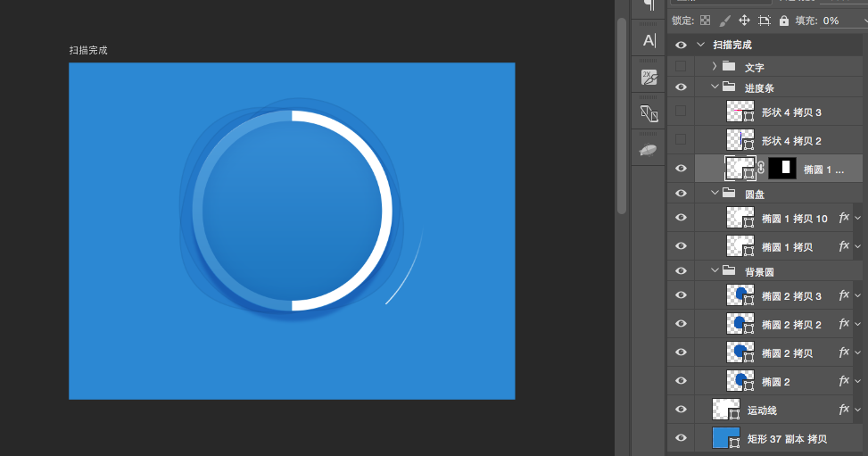The width and height of the screenshot is (868, 456).
Task: Select layer name 运动线
Action: pos(762,410)
